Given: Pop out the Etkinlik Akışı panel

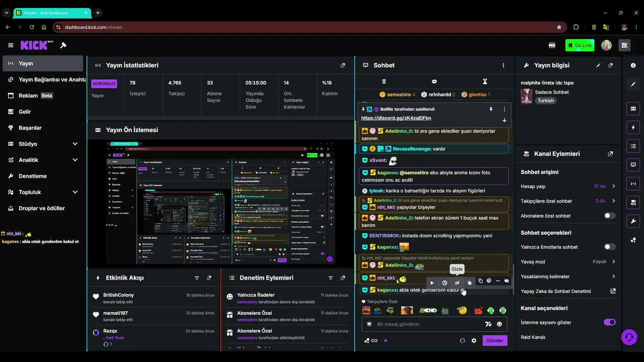Looking at the screenshot, I should coord(209,278).
